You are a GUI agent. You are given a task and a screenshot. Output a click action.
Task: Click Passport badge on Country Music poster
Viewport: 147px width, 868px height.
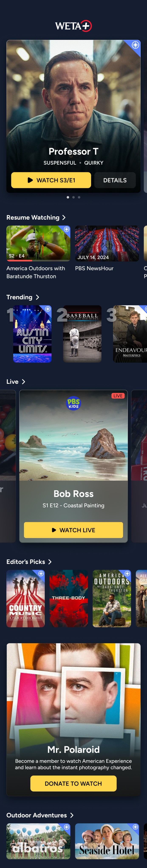click(x=41, y=573)
